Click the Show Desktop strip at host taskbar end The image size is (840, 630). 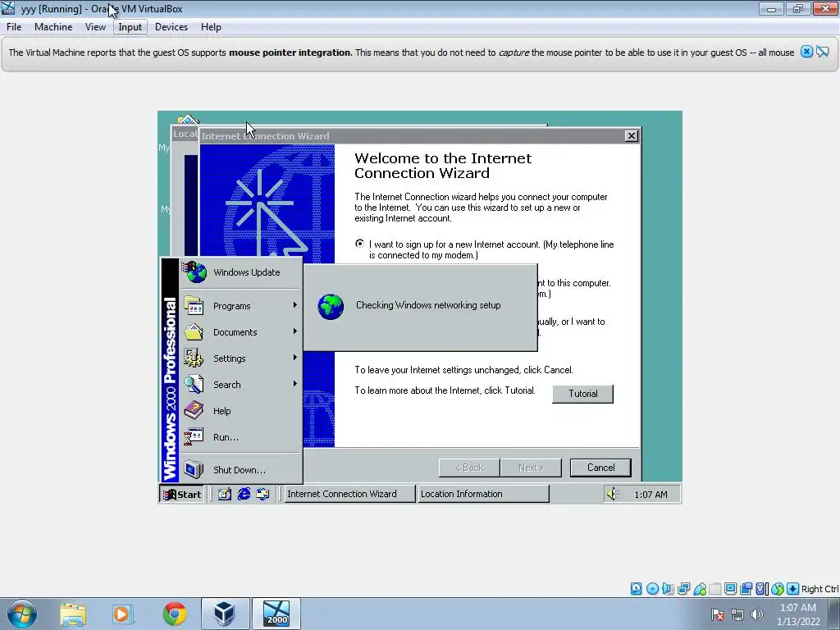click(x=834, y=614)
